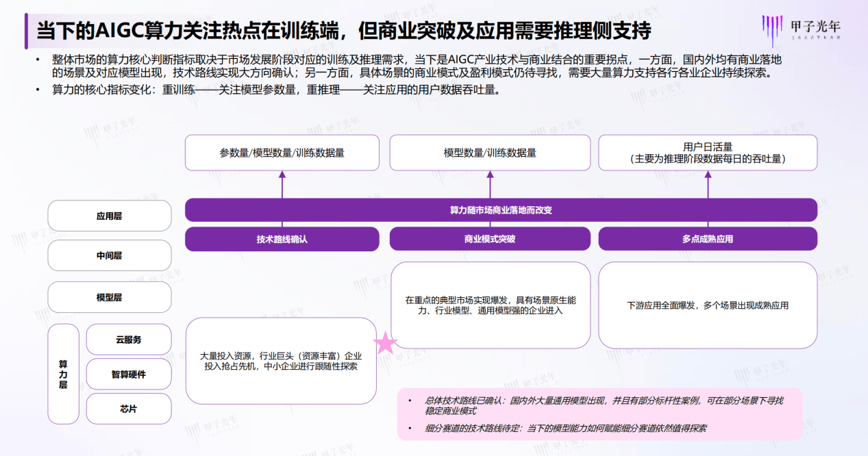This screenshot has height=456, width=868.
Task: Click the 算力层 vertical box
Action: point(64,374)
